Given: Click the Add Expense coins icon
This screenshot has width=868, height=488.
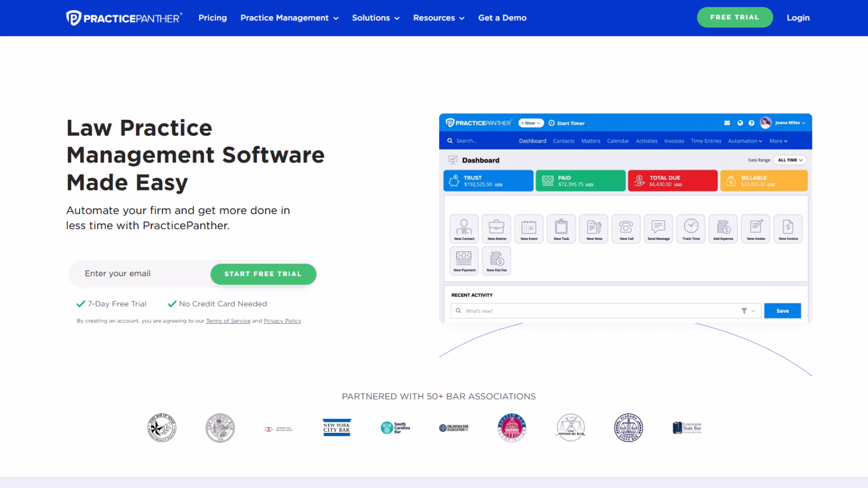Looking at the screenshot, I should point(724,228).
